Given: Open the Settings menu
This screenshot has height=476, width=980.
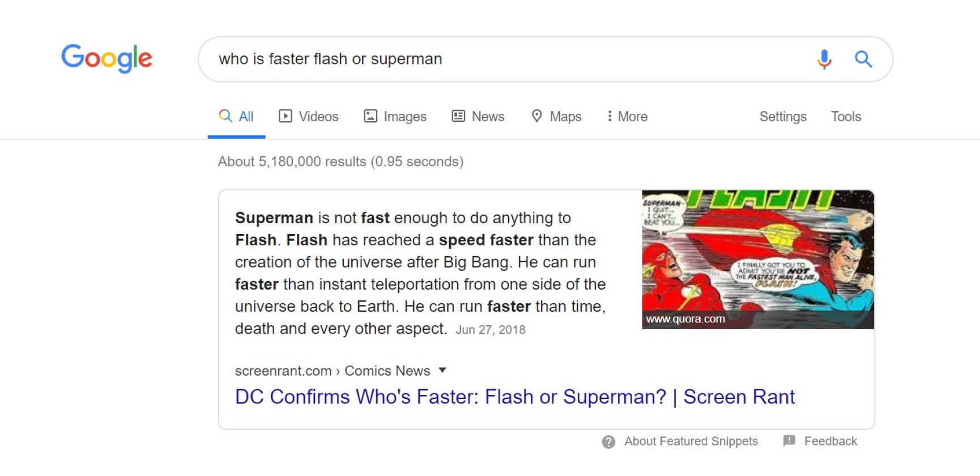Looking at the screenshot, I should [782, 116].
